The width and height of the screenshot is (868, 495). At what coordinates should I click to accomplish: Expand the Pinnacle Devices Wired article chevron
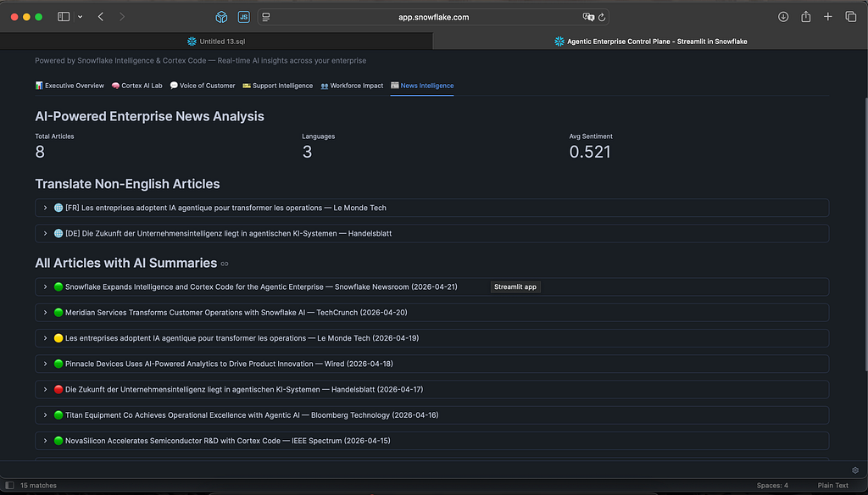click(x=45, y=364)
